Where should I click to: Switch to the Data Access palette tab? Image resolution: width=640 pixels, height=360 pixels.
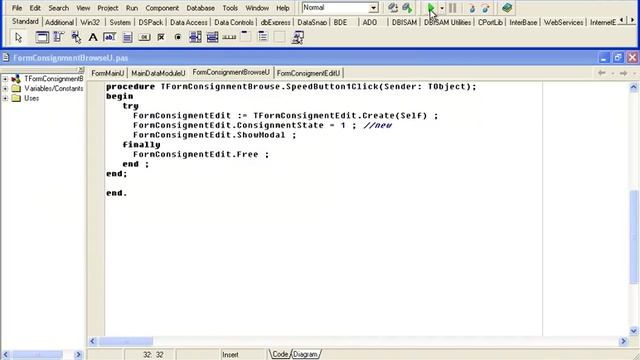[x=189, y=22]
